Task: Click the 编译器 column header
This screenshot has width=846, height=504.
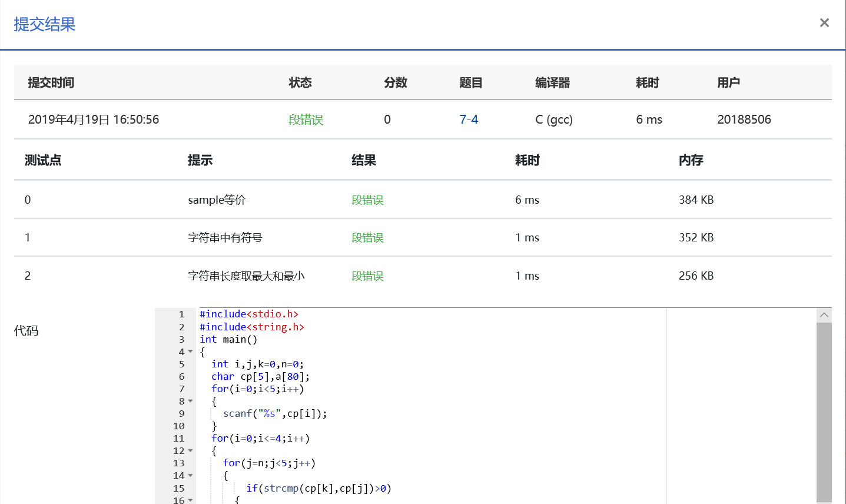Action: pos(553,83)
